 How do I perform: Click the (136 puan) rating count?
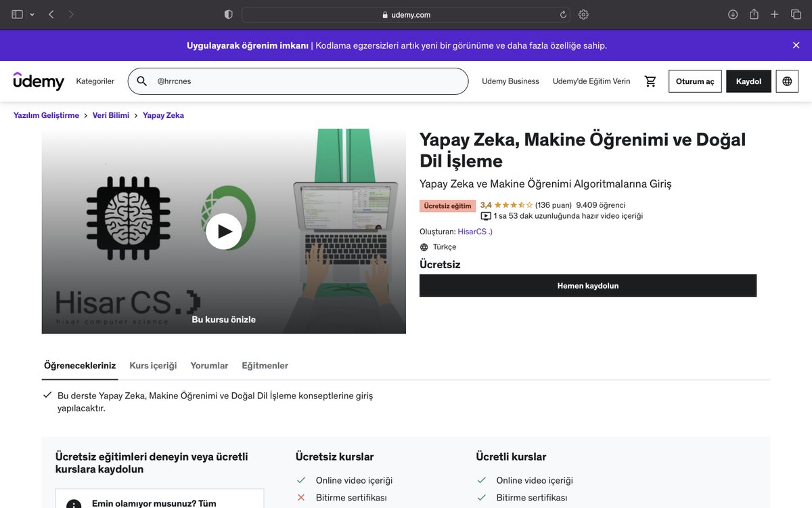[554, 205]
